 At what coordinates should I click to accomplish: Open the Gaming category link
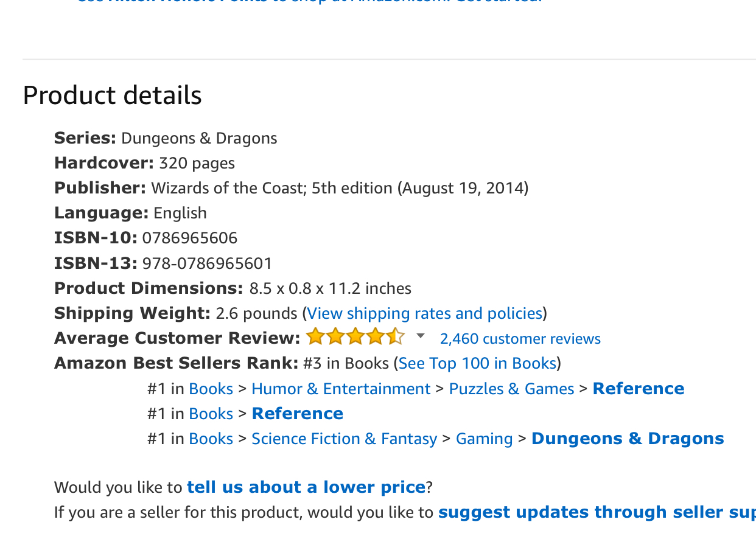point(484,439)
